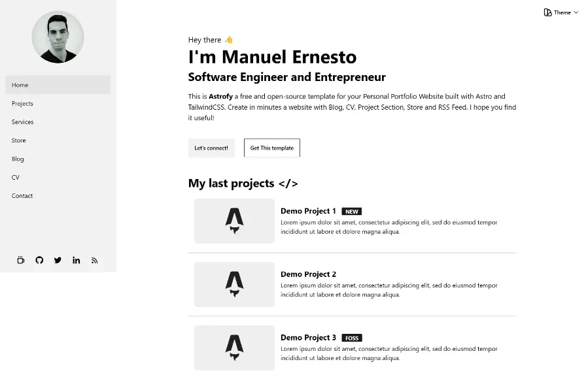
Task: Go to the Contact page
Action: click(x=22, y=196)
